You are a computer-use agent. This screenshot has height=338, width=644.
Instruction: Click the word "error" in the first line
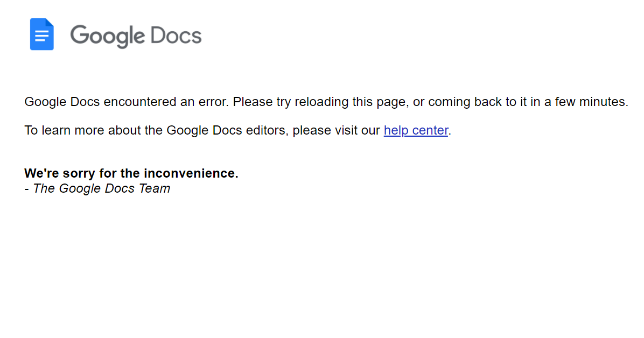click(x=214, y=102)
